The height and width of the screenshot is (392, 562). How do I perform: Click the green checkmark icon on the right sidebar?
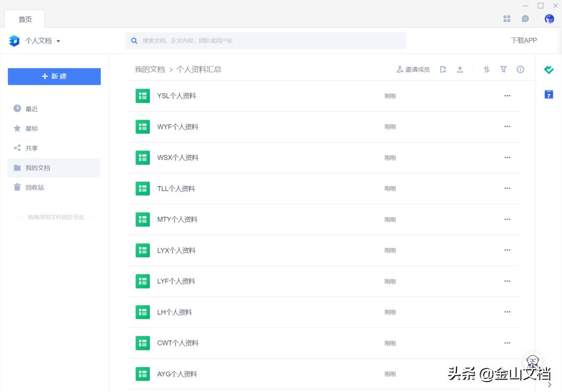coord(548,69)
